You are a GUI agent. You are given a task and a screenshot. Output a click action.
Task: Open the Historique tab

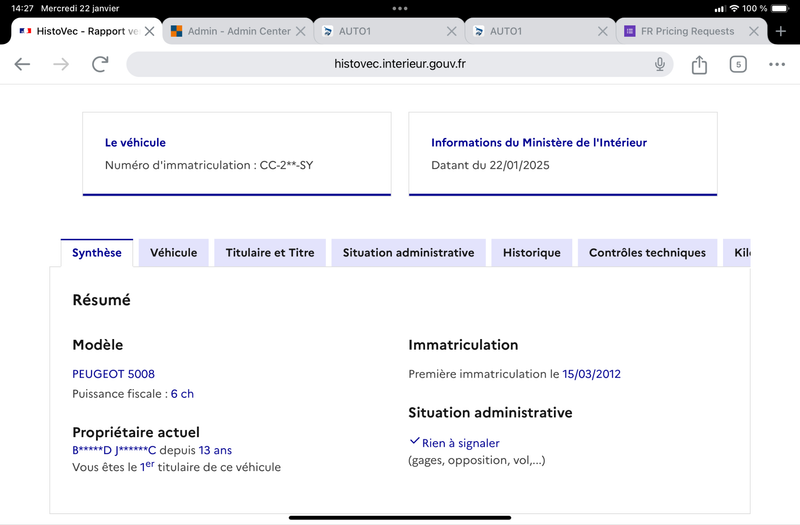(532, 253)
